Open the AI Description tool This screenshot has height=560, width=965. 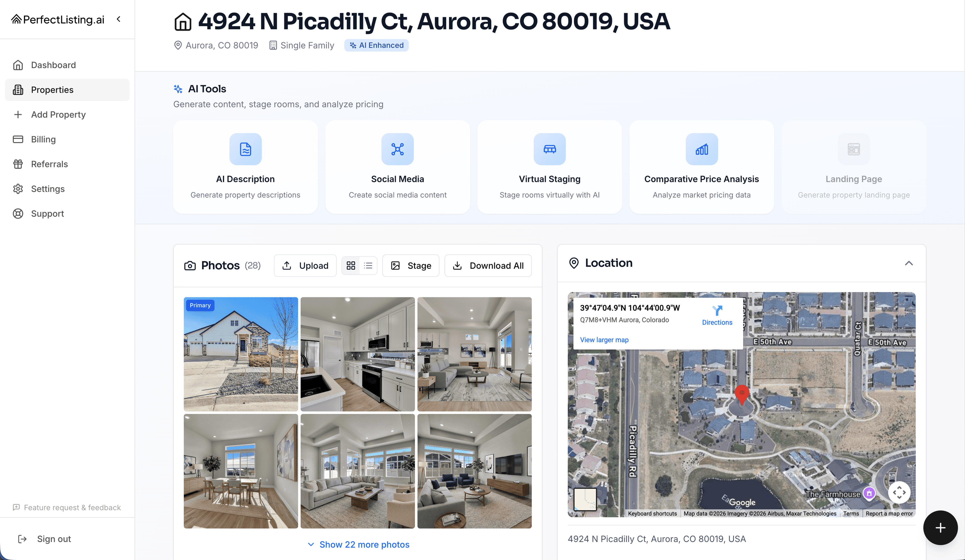coord(245,167)
